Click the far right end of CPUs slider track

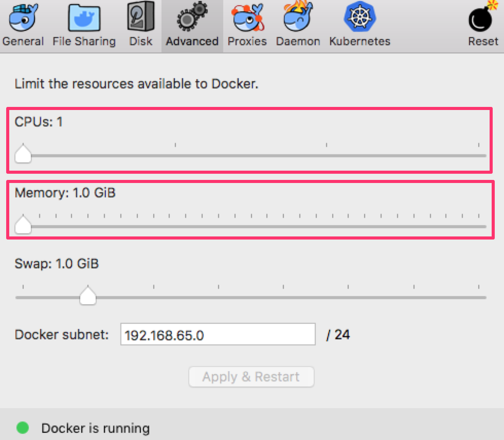[x=484, y=155]
